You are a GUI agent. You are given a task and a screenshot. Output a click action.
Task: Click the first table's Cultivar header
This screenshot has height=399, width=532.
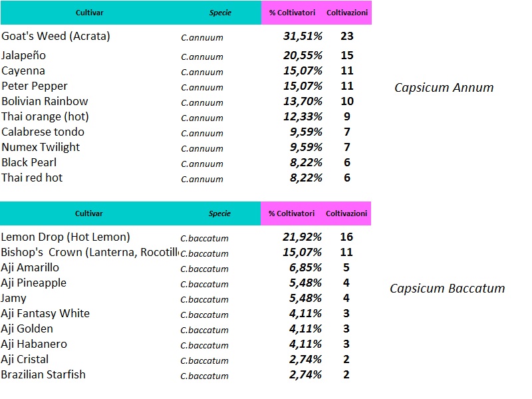(89, 13)
